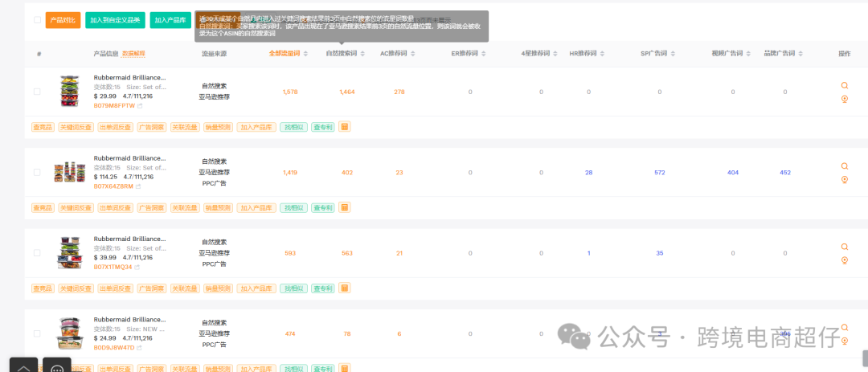This screenshot has width=868, height=372.
Task: Check the box for product B07X64Z8RM
Action: (x=37, y=172)
